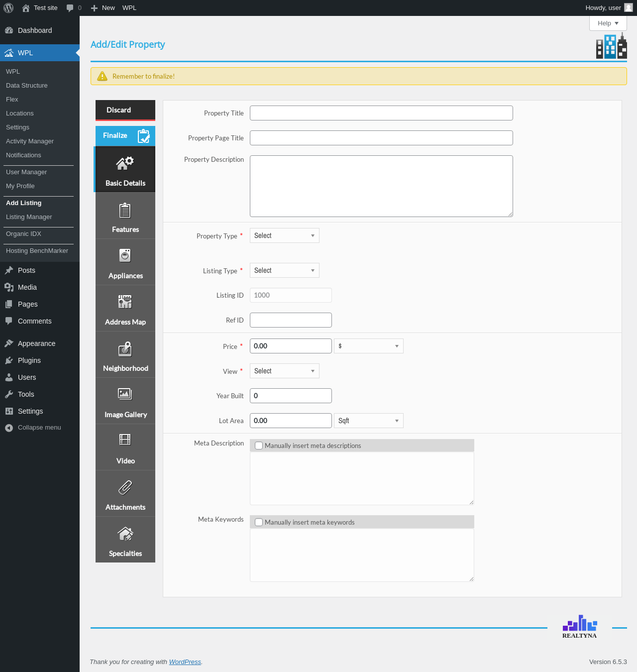Focus the Property Title input field
Image resolution: width=637 pixels, height=672 pixels.
click(x=381, y=113)
